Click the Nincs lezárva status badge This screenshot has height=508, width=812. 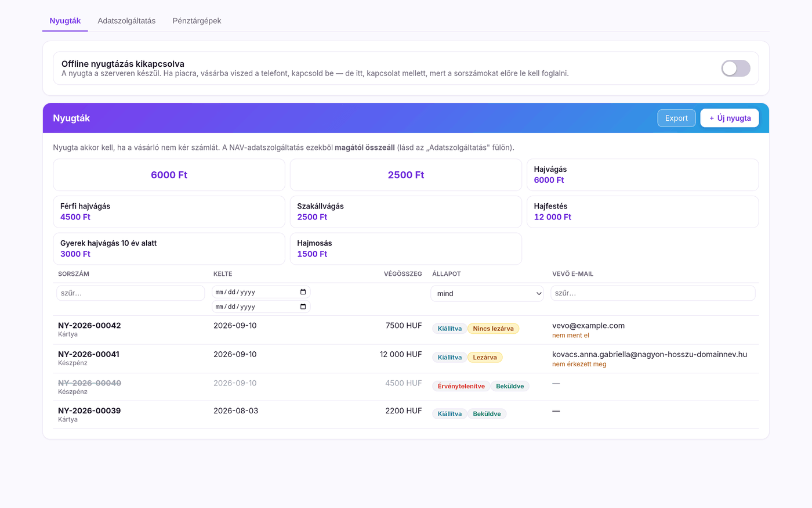pyautogui.click(x=493, y=329)
